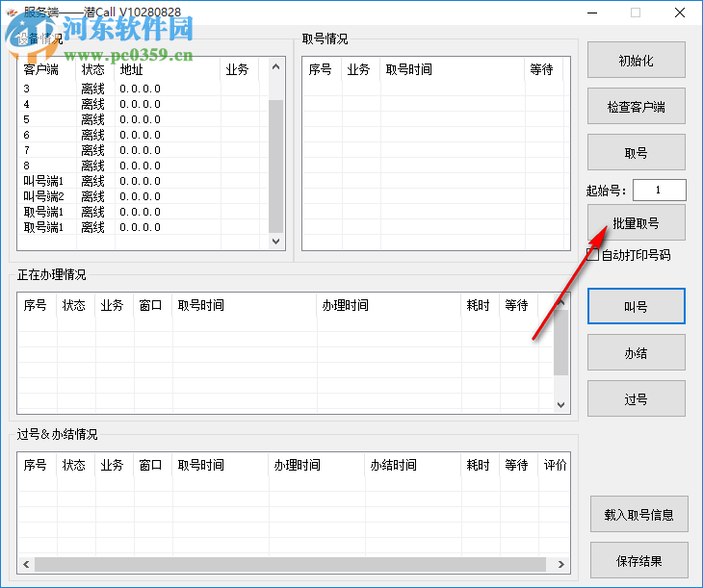The image size is (703, 588).
Task: Click 0.0.0.0 address in client 3 row
Action: pyautogui.click(x=140, y=89)
